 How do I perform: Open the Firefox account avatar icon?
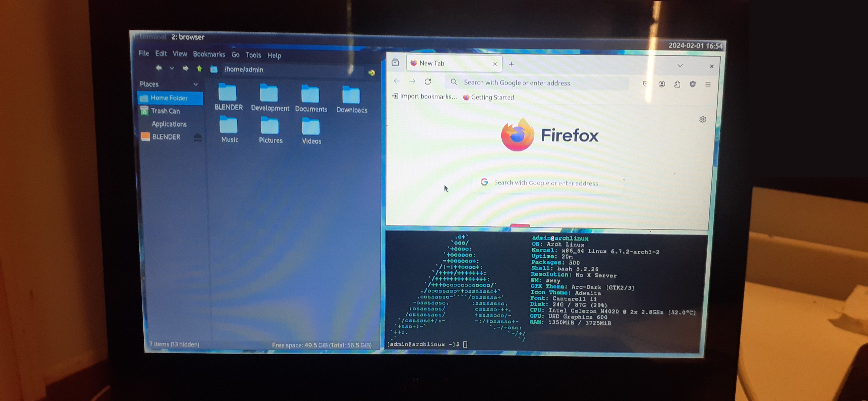tap(662, 84)
